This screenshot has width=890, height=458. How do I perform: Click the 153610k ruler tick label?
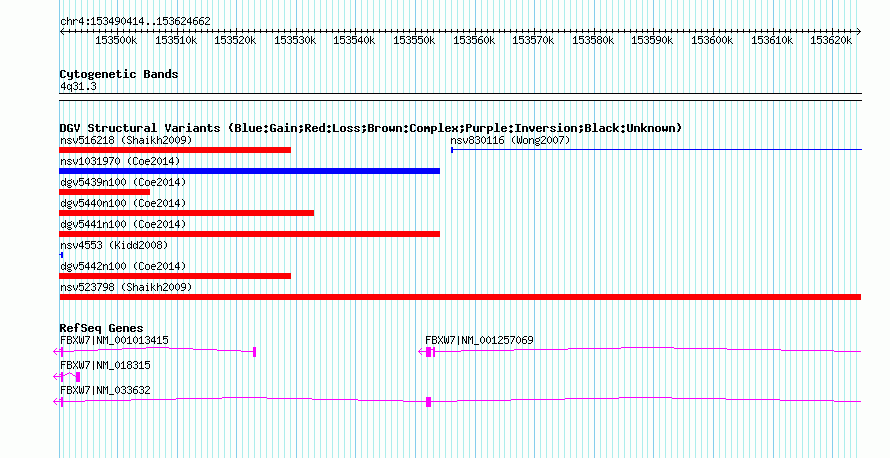click(x=773, y=41)
